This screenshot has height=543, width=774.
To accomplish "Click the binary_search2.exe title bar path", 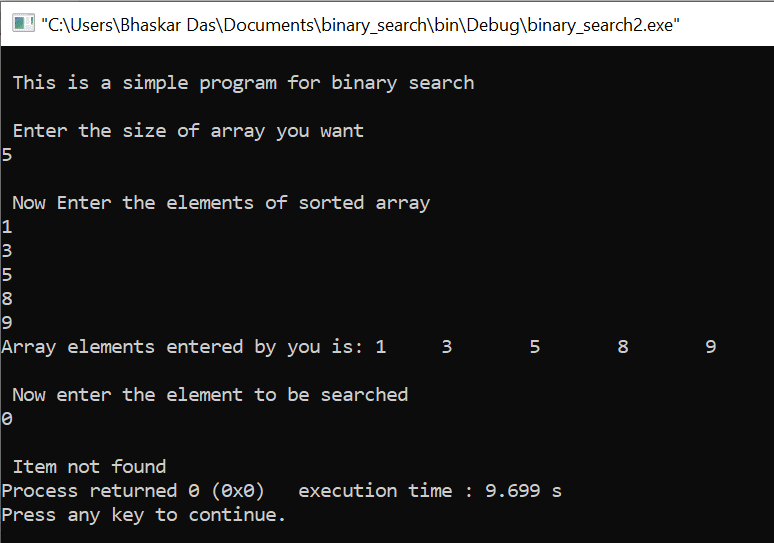I will (x=360, y=25).
